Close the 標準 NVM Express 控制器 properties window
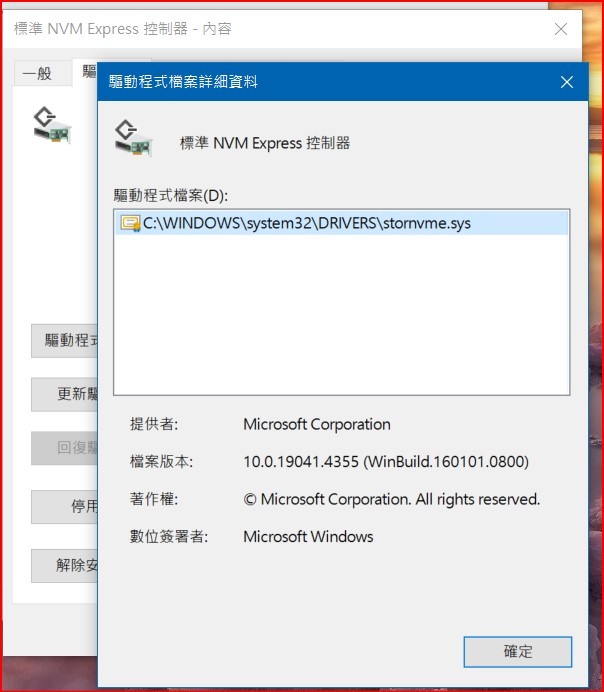604x692 pixels. pos(561,29)
